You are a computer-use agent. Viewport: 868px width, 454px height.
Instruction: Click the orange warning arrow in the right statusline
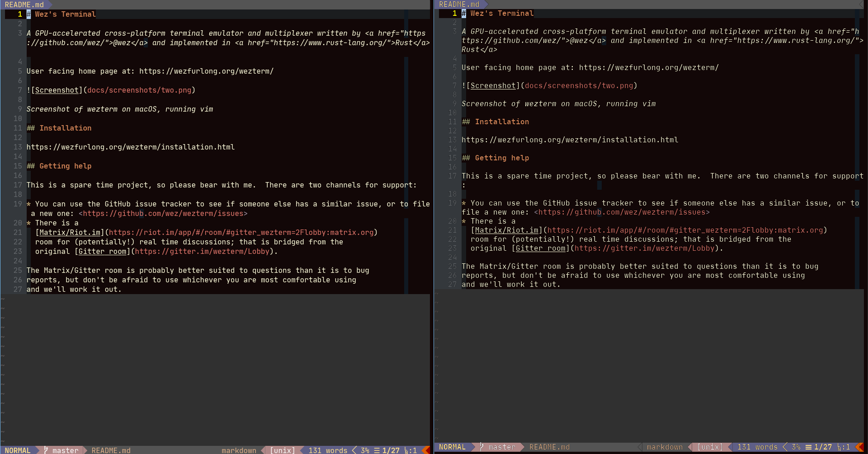pyautogui.click(x=859, y=447)
